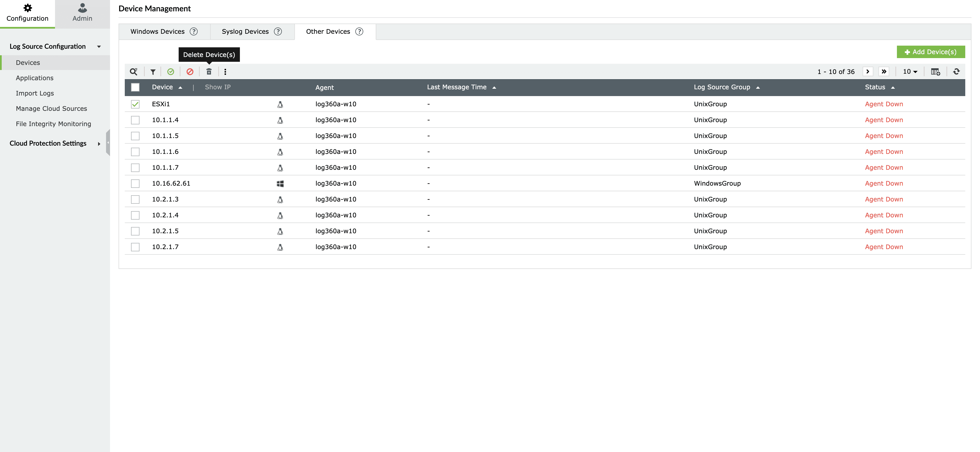The height and width of the screenshot is (452, 980).
Task: Collapse the Log Source Configuration section
Action: coord(99,47)
